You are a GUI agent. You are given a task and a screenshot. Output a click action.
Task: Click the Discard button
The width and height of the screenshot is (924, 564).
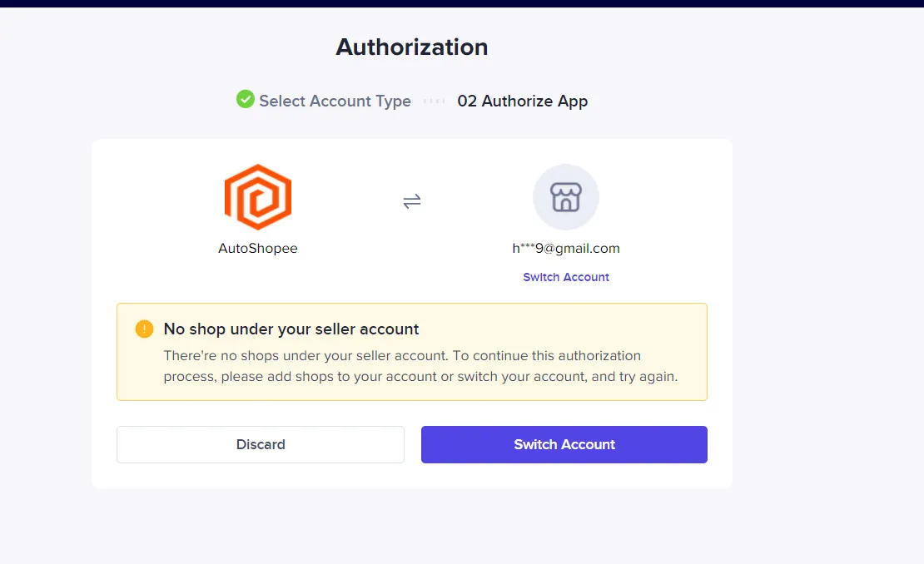tap(261, 444)
